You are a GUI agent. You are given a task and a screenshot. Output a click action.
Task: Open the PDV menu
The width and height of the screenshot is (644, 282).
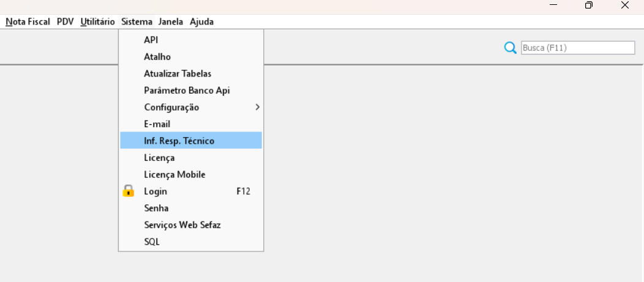tap(65, 21)
